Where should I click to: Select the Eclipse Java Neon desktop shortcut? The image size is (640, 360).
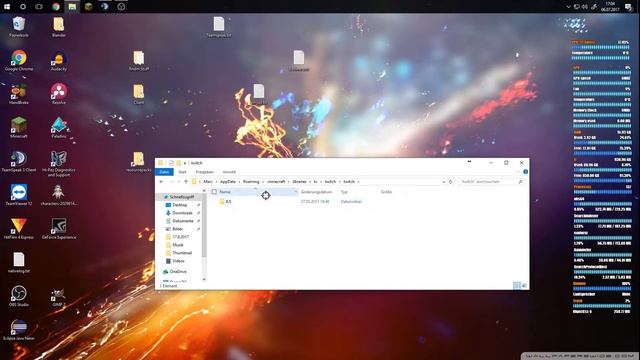coord(19,330)
